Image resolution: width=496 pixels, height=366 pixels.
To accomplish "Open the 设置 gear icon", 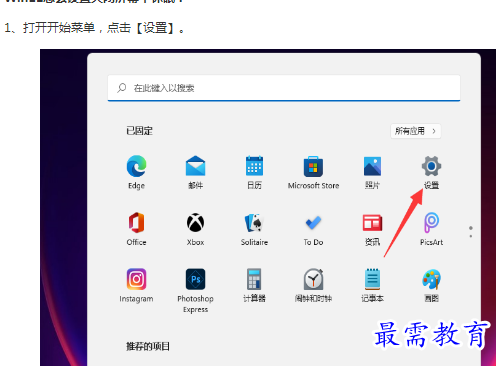I will pos(431,166).
